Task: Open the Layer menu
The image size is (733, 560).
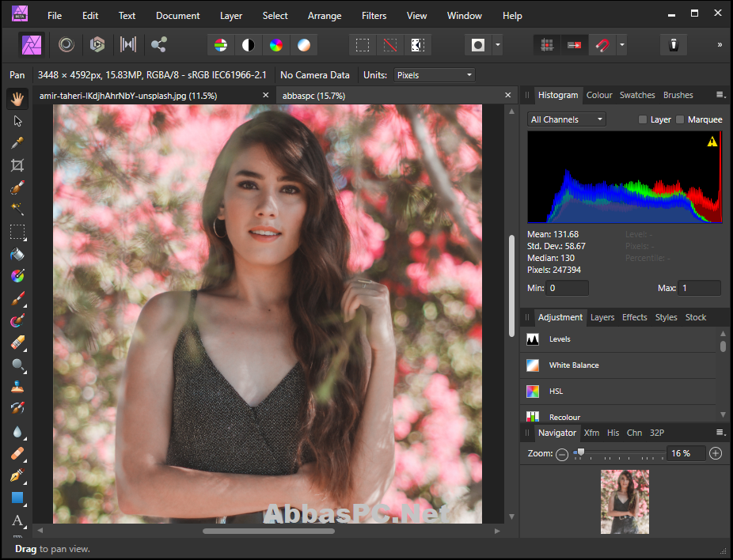Action: [x=231, y=15]
